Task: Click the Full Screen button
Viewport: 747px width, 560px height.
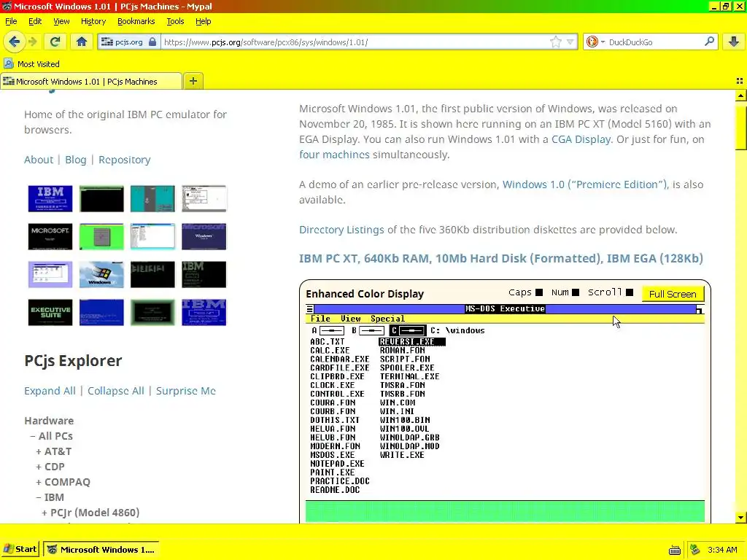Action: (x=672, y=294)
